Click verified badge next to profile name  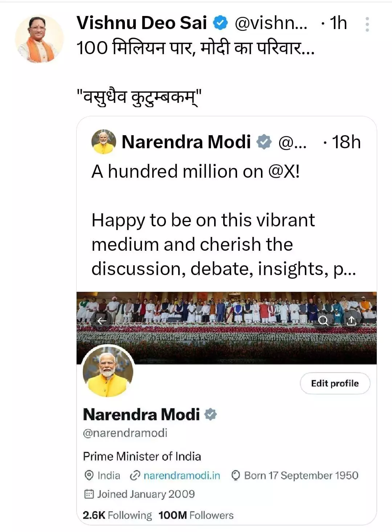coord(211,414)
